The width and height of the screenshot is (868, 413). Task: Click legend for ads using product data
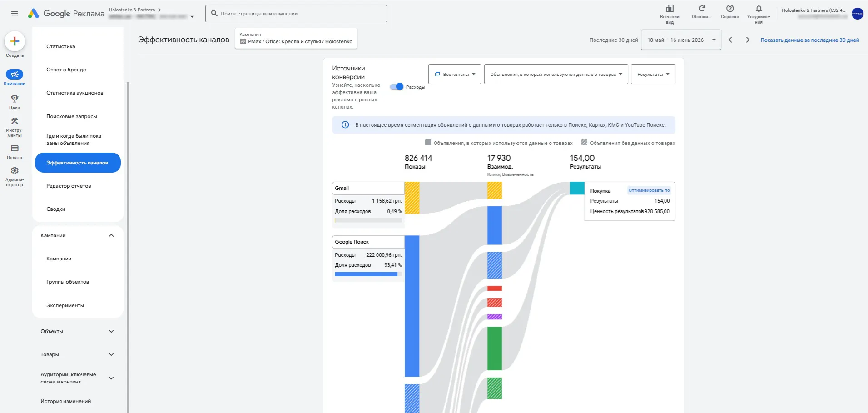point(499,143)
